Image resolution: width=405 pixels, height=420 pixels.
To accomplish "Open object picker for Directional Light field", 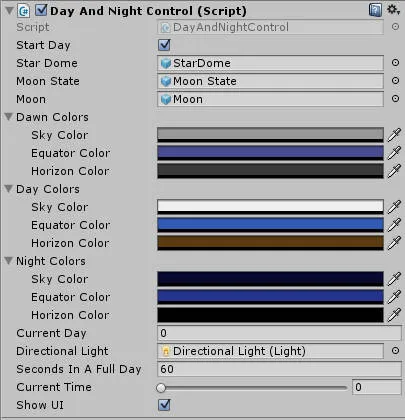I will (395, 351).
